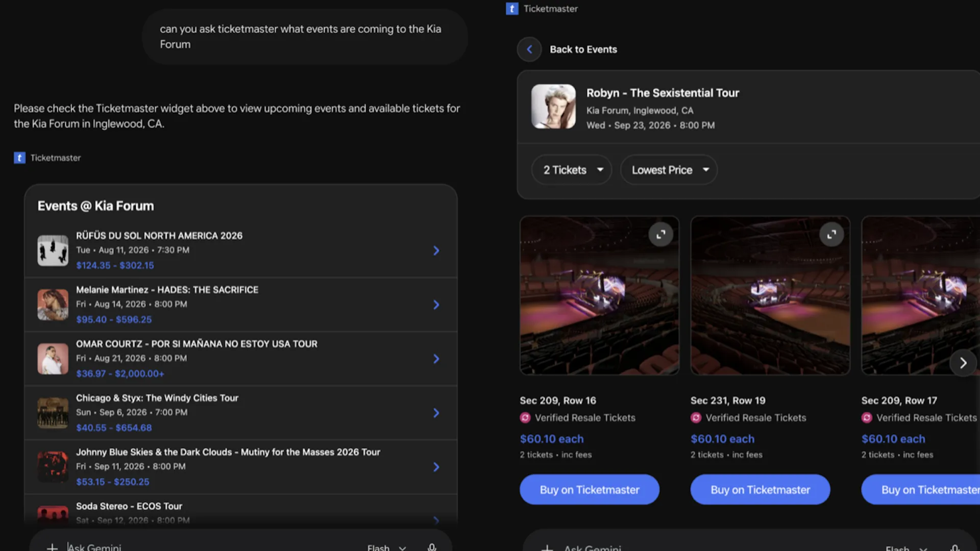The width and height of the screenshot is (980, 551).
Task: Open the Flash model dropdown in left panel
Action: tap(386, 547)
